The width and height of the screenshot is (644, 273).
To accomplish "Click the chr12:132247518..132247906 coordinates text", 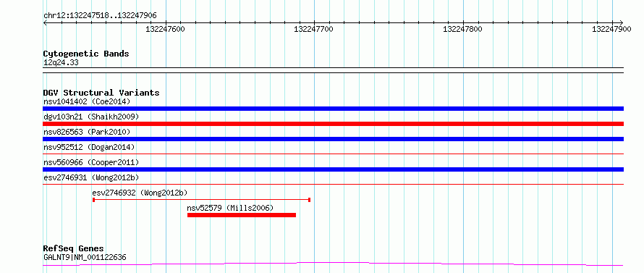I will 100,16.
